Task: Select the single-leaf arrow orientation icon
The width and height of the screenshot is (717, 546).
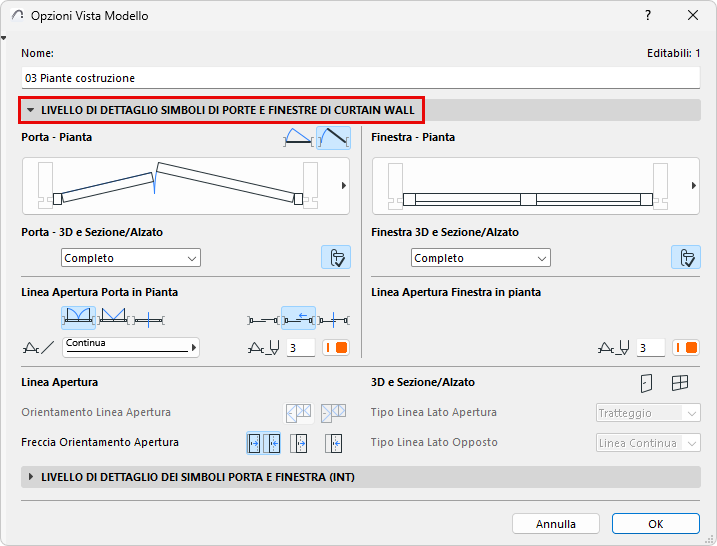Action: [x=298, y=442]
